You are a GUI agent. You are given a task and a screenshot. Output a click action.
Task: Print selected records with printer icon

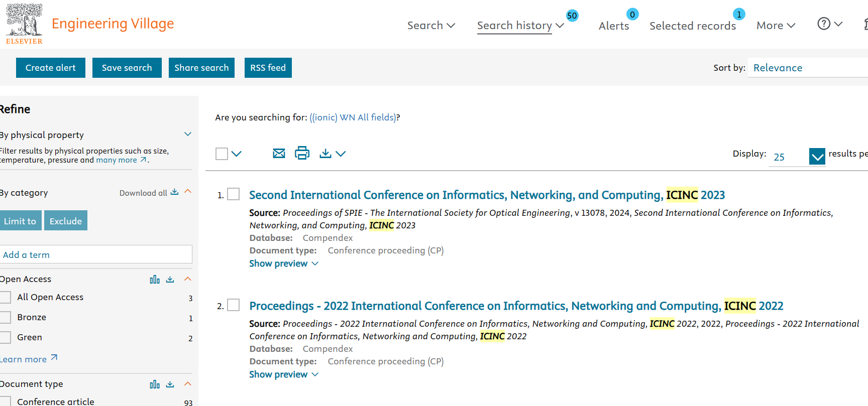(x=302, y=153)
